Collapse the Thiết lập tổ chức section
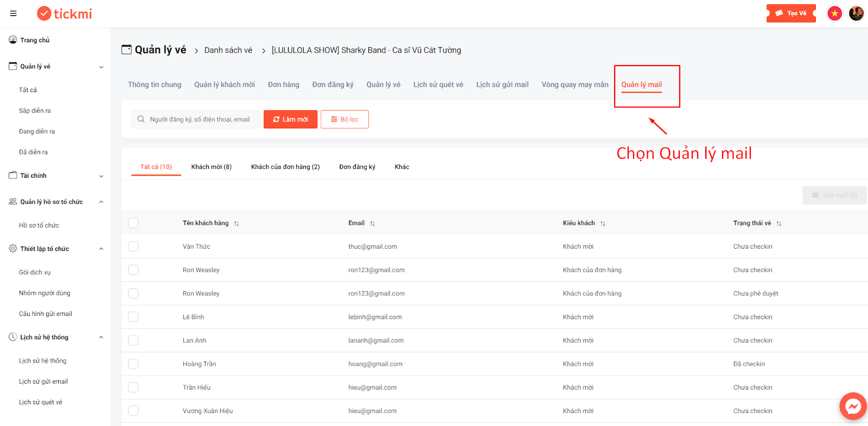The image size is (868, 426). pos(101,249)
